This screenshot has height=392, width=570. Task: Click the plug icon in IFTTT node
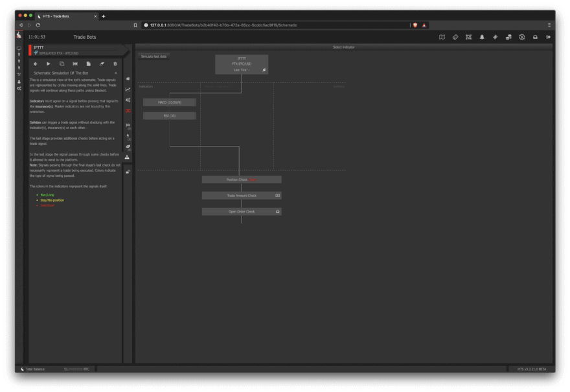point(264,70)
